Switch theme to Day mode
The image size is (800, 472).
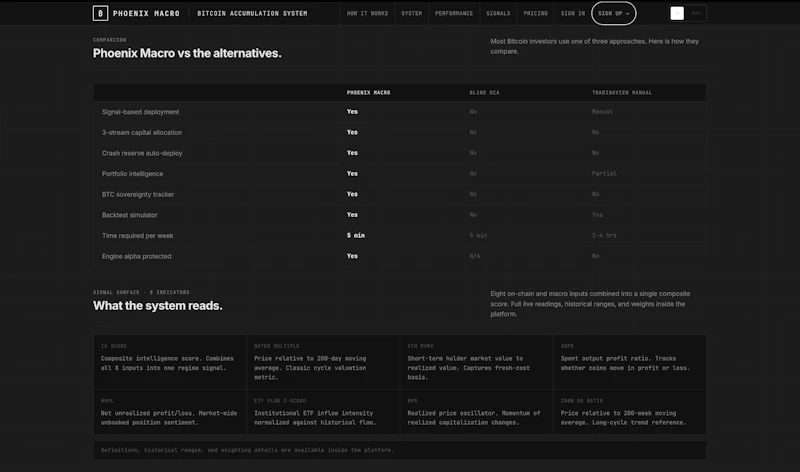(696, 13)
